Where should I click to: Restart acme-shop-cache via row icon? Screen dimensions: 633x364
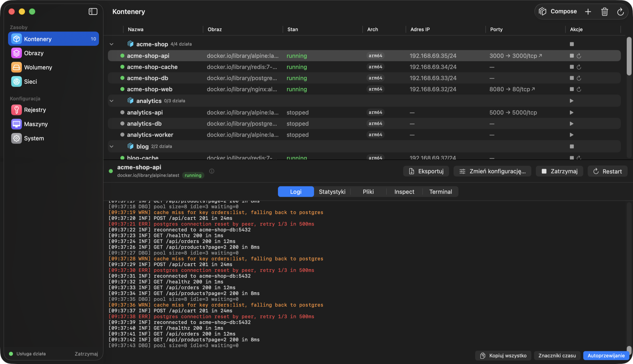(579, 67)
